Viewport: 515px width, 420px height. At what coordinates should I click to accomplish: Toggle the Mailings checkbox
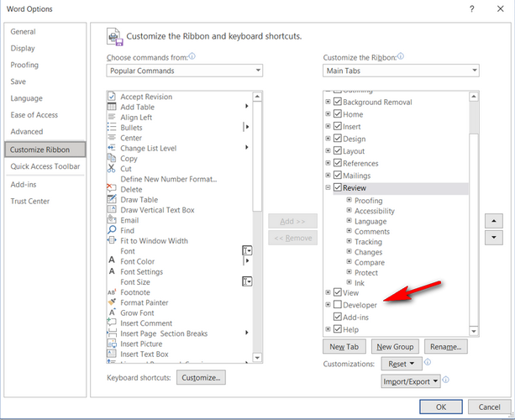pos(338,175)
